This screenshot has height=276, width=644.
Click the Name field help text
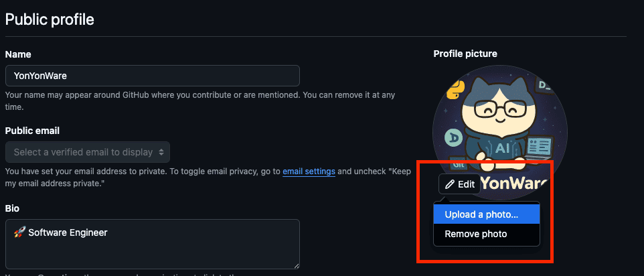(x=152, y=101)
